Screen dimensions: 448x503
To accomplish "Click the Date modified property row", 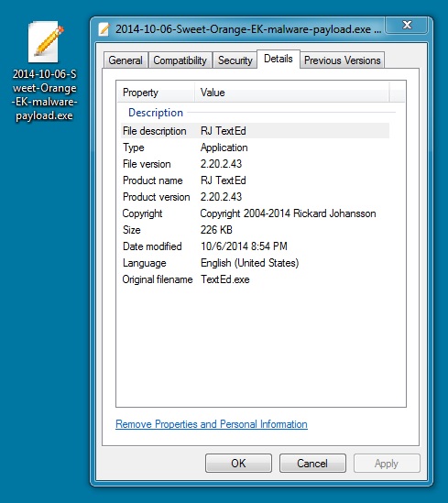I will coord(255,246).
